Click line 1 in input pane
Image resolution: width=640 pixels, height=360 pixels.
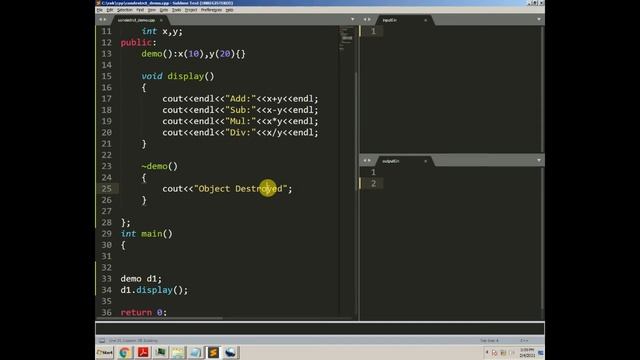[x=373, y=31]
